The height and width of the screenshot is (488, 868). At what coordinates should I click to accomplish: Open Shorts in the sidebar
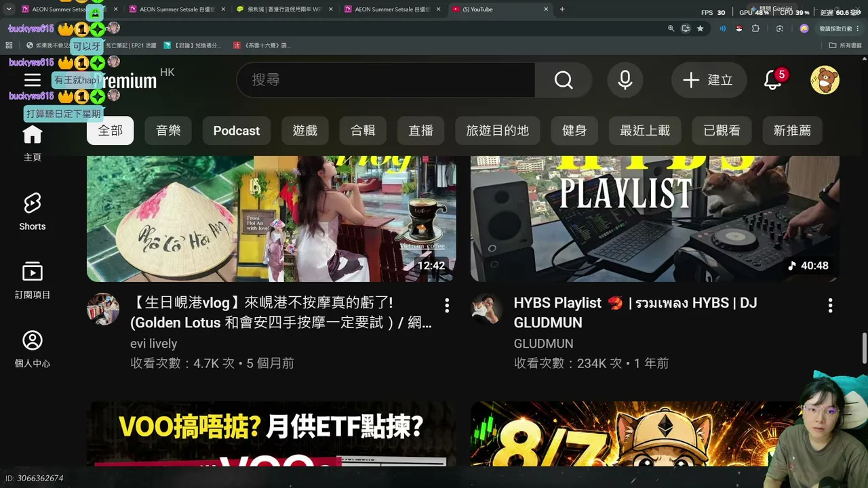click(33, 211)
